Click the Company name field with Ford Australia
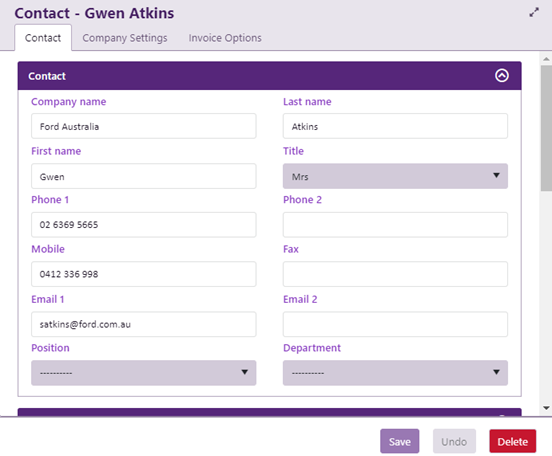The height and width of the screenshot is (456, 552). click(144, 126)
